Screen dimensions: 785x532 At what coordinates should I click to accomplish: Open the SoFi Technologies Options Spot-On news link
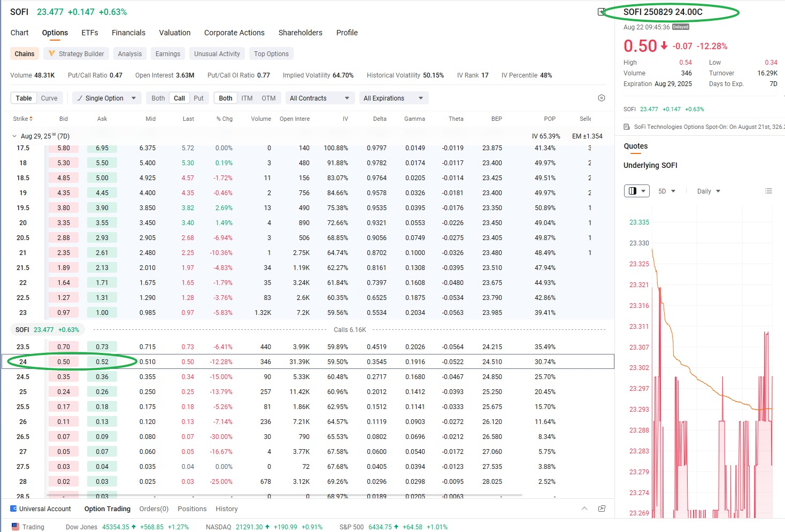[709, 127]
